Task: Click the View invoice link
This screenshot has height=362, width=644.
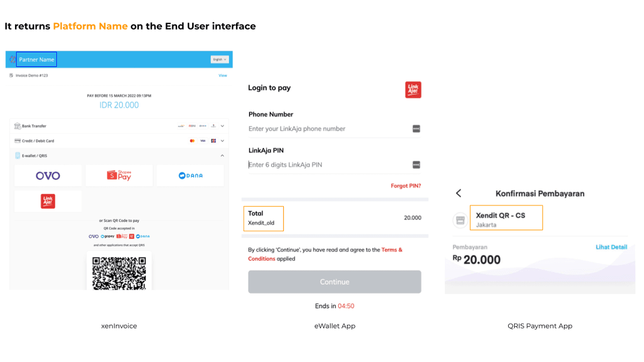Action: [222, 76]
